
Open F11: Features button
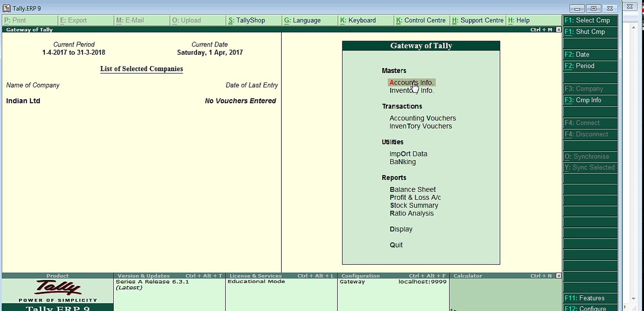590,298
